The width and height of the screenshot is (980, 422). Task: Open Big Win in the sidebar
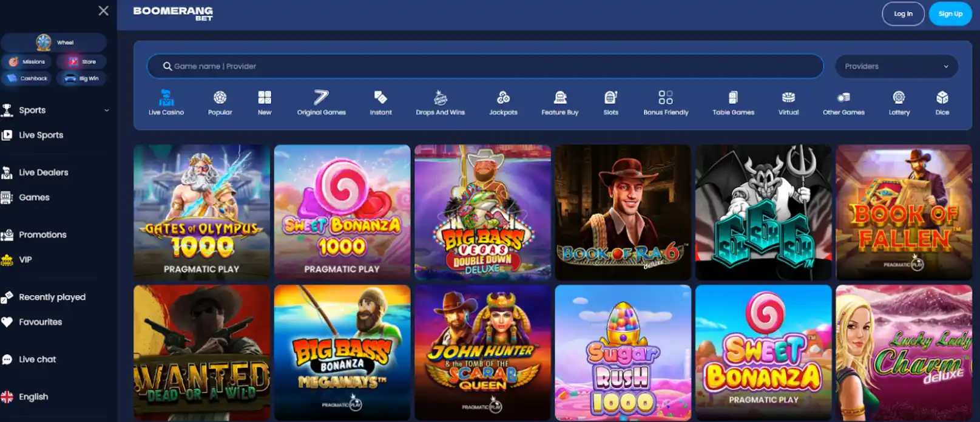tap(81, 78)
